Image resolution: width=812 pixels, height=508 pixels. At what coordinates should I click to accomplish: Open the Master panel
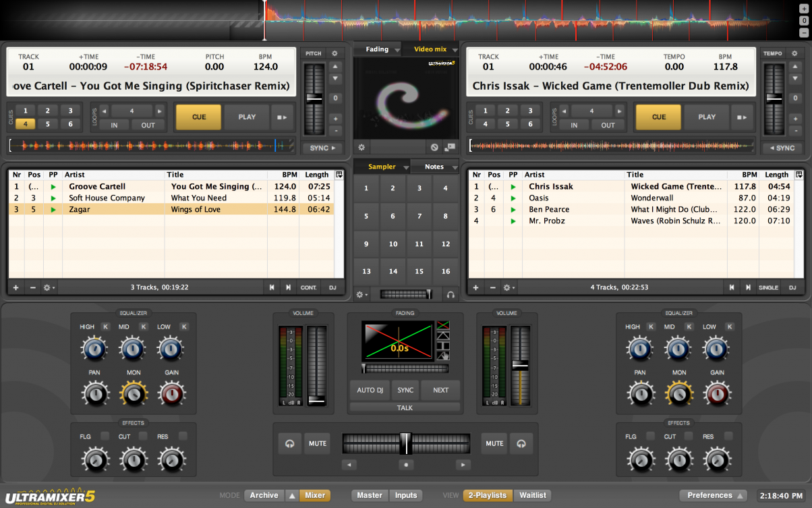click(x=370, y=495)
